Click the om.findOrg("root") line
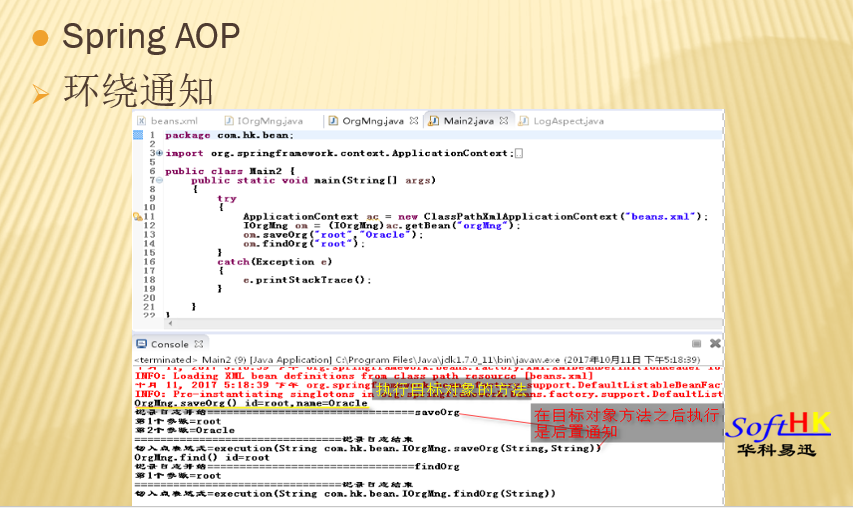 304,244
